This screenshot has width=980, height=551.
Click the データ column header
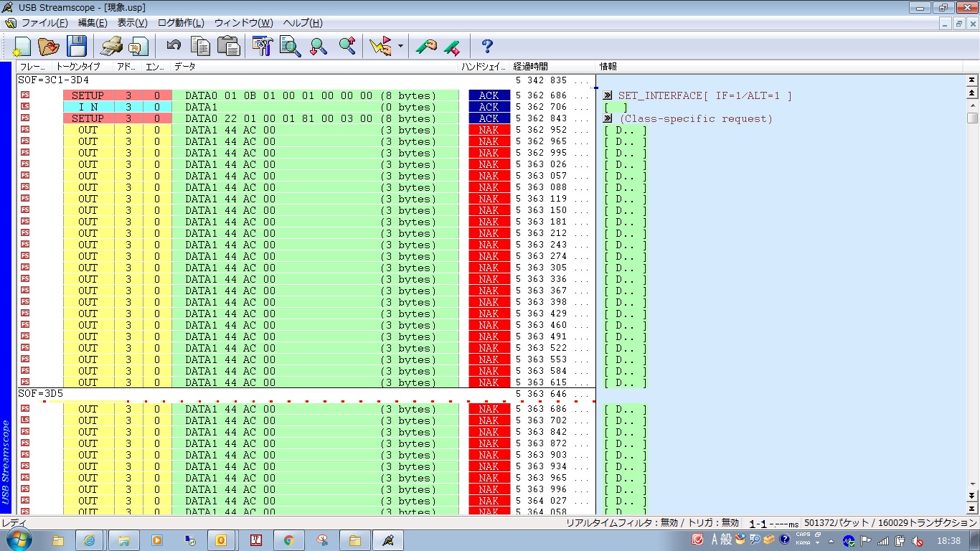(314, 67)
